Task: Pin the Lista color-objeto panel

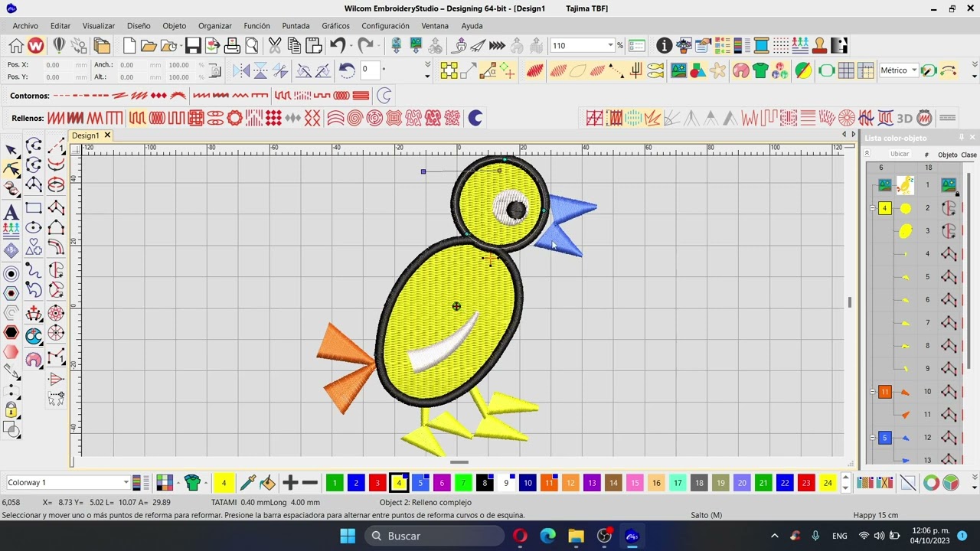Action: [961, 138]
